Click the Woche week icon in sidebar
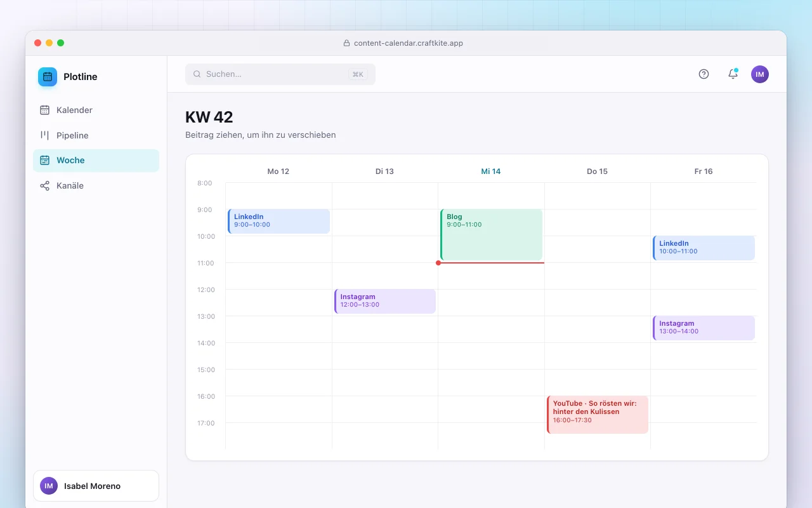This screenshot has width=812, height=508. pos(44,161)
